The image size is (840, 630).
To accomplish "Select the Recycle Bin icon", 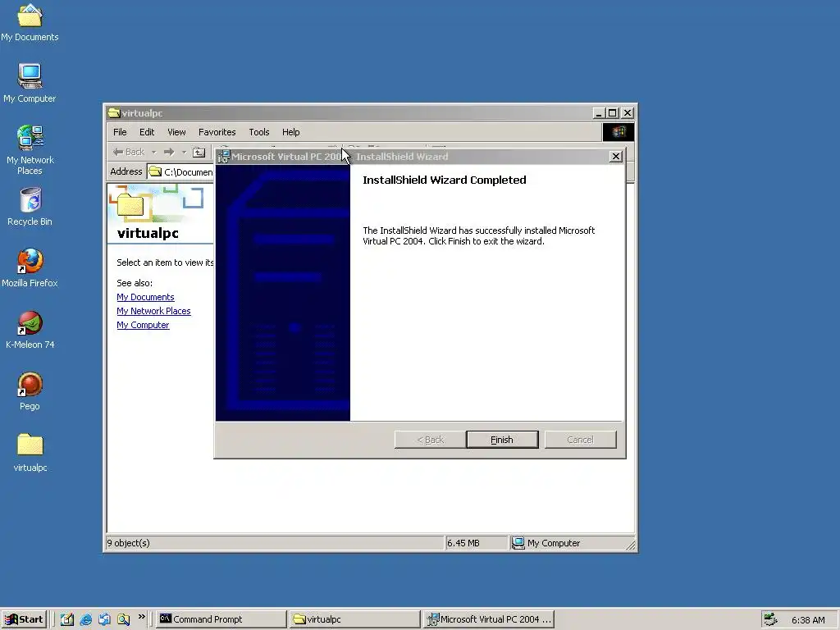I will (30, 206).
